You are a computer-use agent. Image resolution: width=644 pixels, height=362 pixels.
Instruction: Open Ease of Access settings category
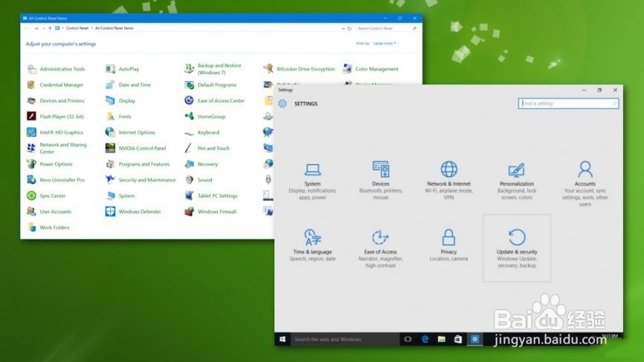tap(381, 248)
